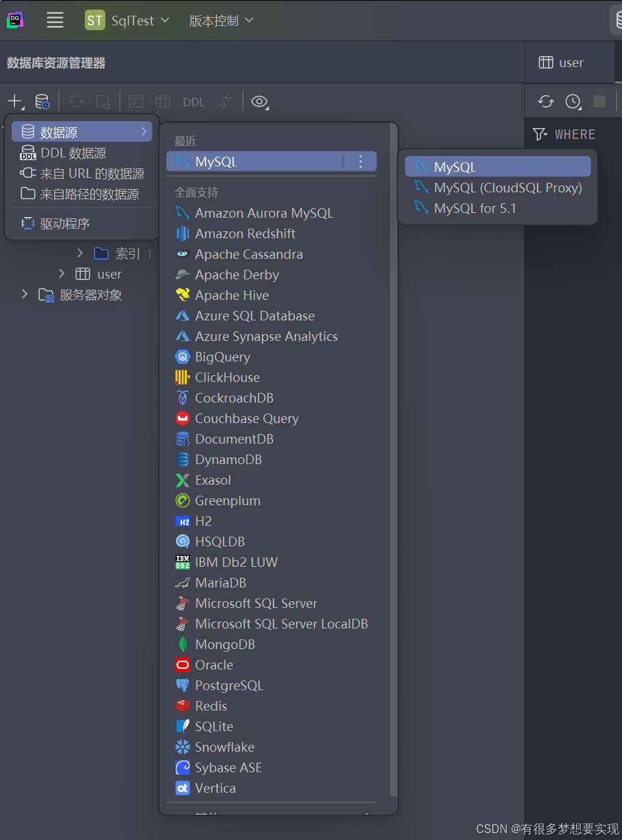The image size is (622, 840).
Task: Choose DocumentDB data source
Action: click(271, 439)
